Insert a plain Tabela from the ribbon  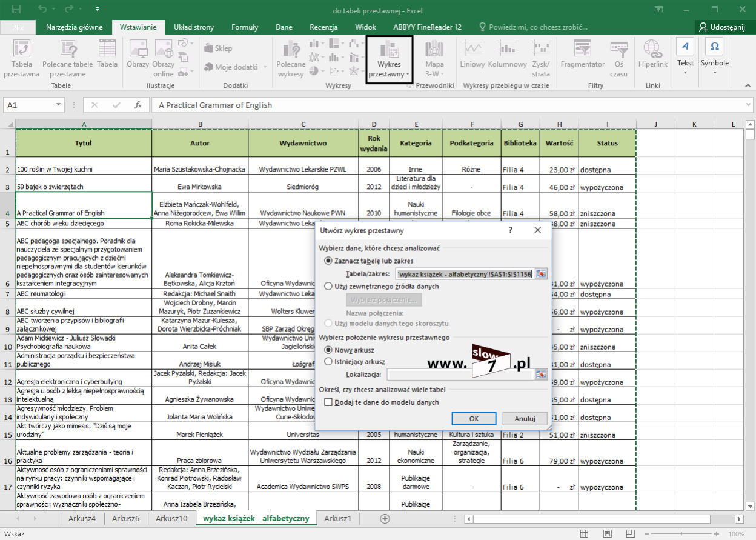[107, 55]
